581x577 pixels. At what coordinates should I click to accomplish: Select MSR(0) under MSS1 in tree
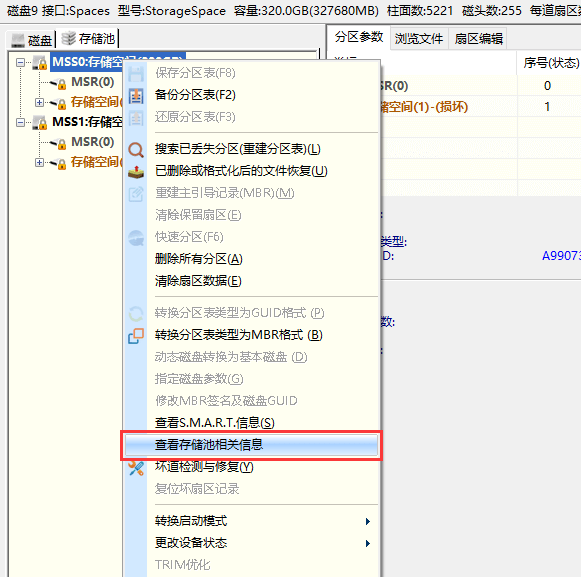point(93,142)
